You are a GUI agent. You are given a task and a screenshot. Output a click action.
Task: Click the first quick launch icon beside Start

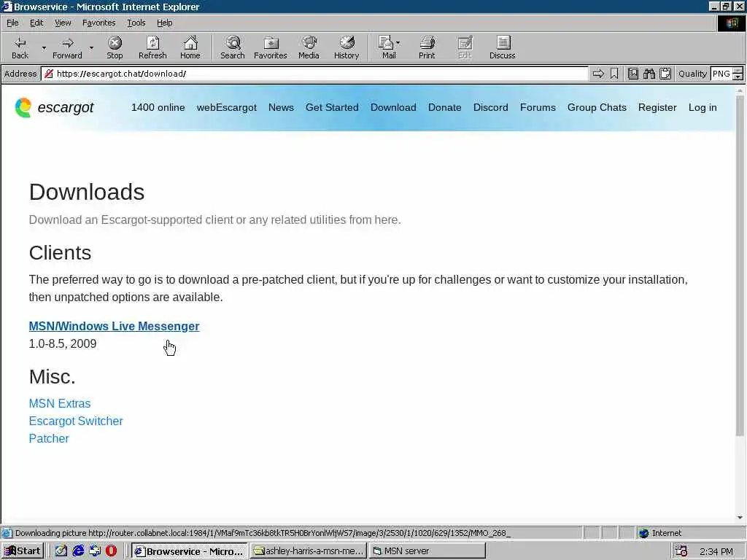tap(61, 551)
